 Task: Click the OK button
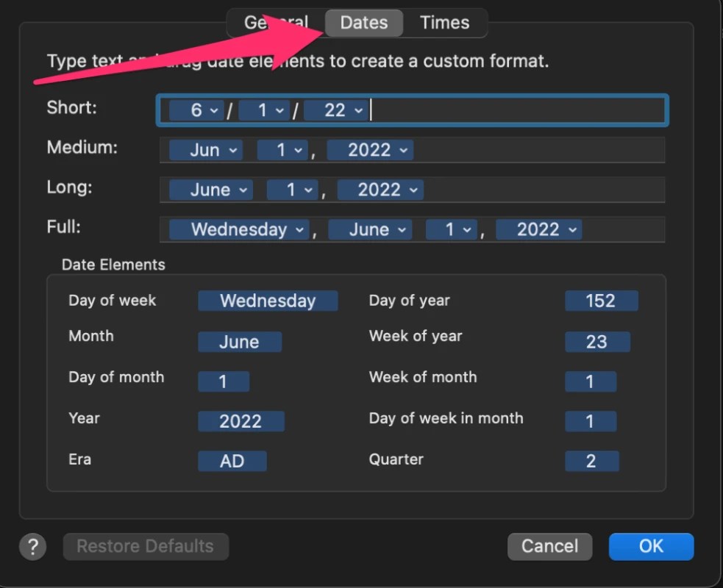(x=651, y=546)
